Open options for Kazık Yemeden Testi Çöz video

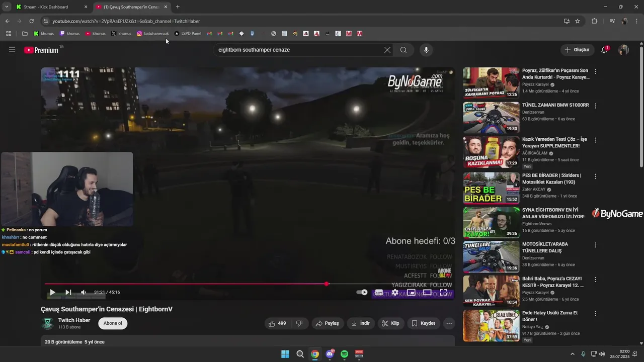595,140
